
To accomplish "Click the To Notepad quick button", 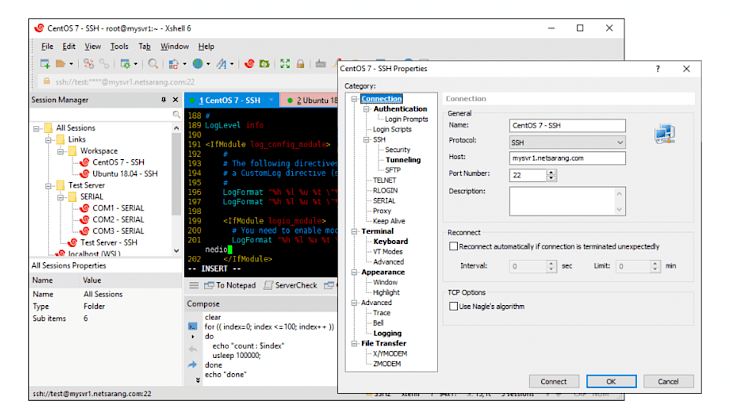I will coord(229,285).
